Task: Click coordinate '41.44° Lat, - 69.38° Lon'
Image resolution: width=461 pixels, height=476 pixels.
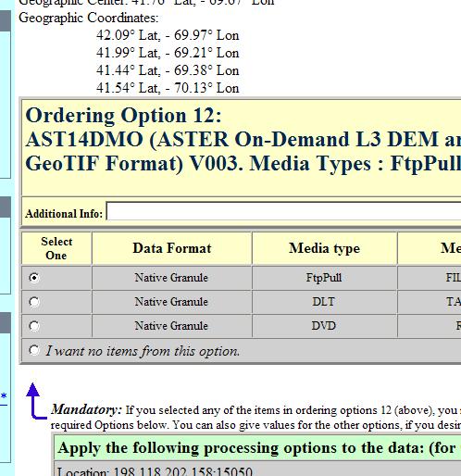Action: [168, 70]
